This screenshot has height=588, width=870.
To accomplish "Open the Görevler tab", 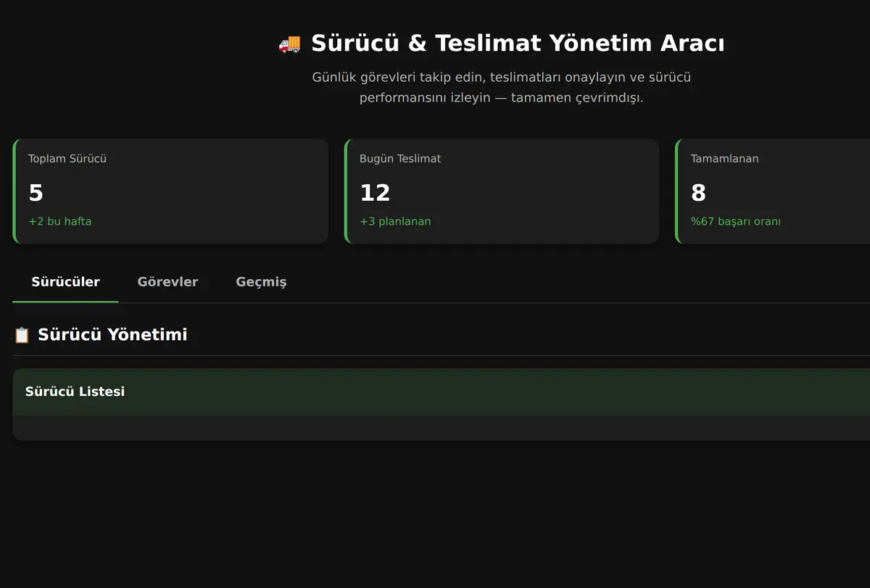I will click(167, 282).
